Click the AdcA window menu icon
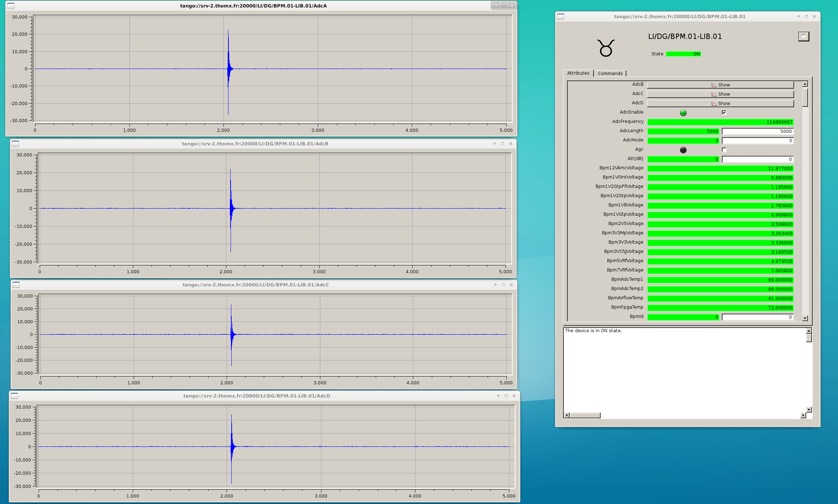The image size is (838, 504). click(x=11, y=6)
